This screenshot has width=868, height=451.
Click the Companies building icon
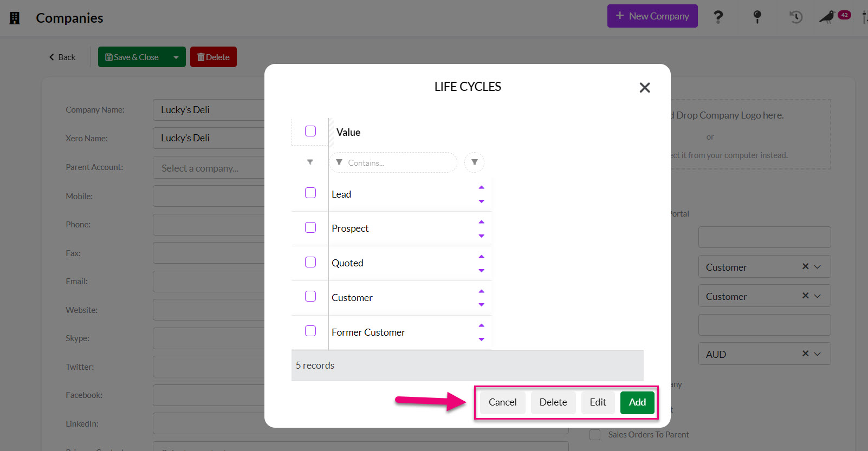(x=15, y=18)
